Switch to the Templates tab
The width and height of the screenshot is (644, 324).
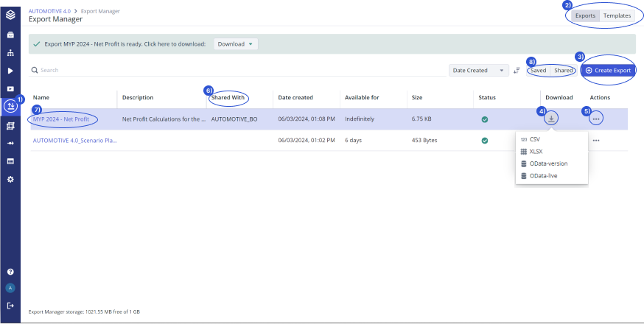click(x=617, y=15)
